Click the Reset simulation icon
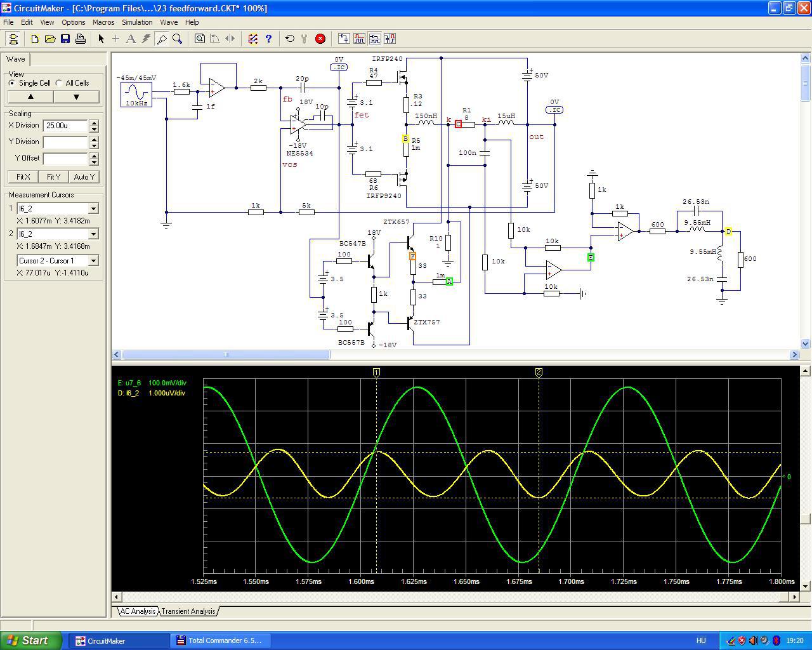The image size is (812, 650). coord(290,39)
